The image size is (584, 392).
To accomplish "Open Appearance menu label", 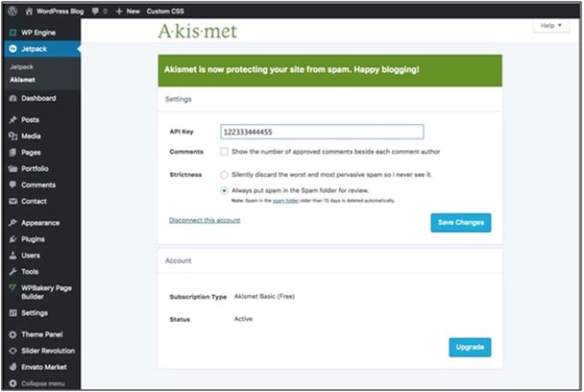I will [x=40, y=223].
